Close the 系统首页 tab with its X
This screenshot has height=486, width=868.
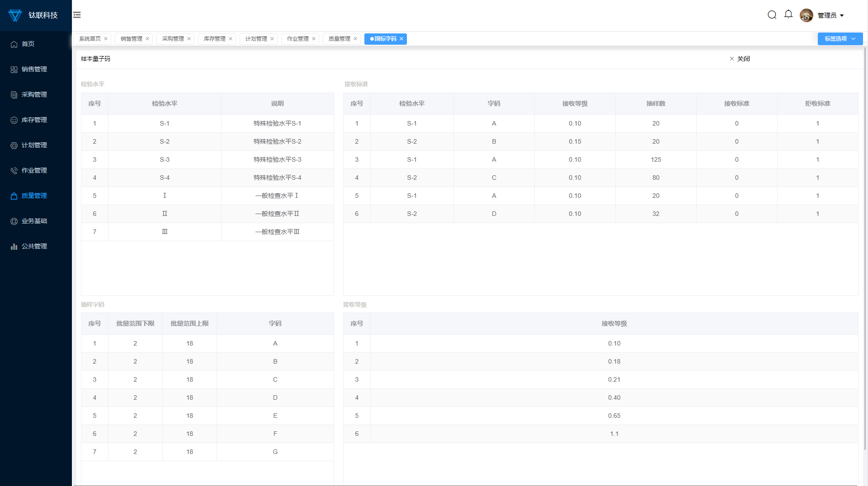tap(106, 39)
